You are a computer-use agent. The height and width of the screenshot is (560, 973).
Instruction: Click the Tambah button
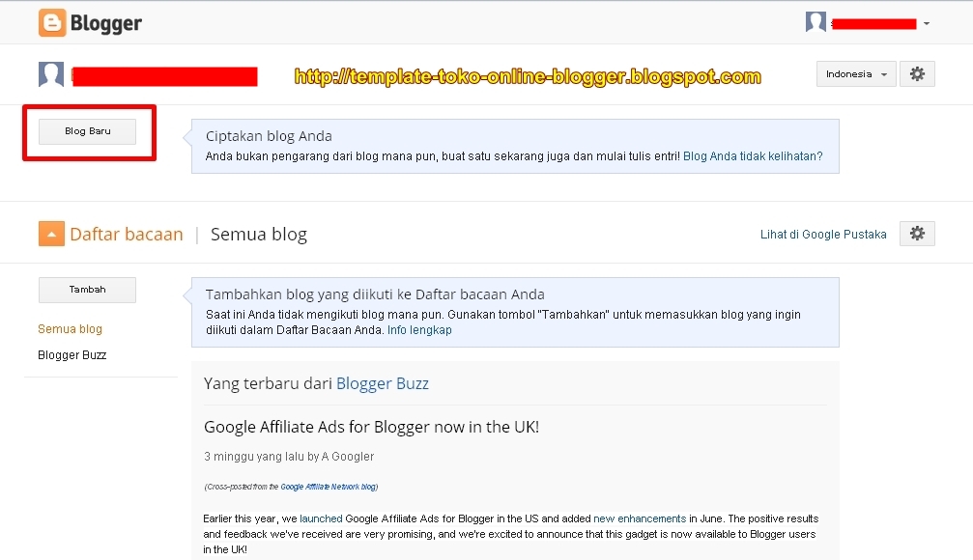pos(87,290)
